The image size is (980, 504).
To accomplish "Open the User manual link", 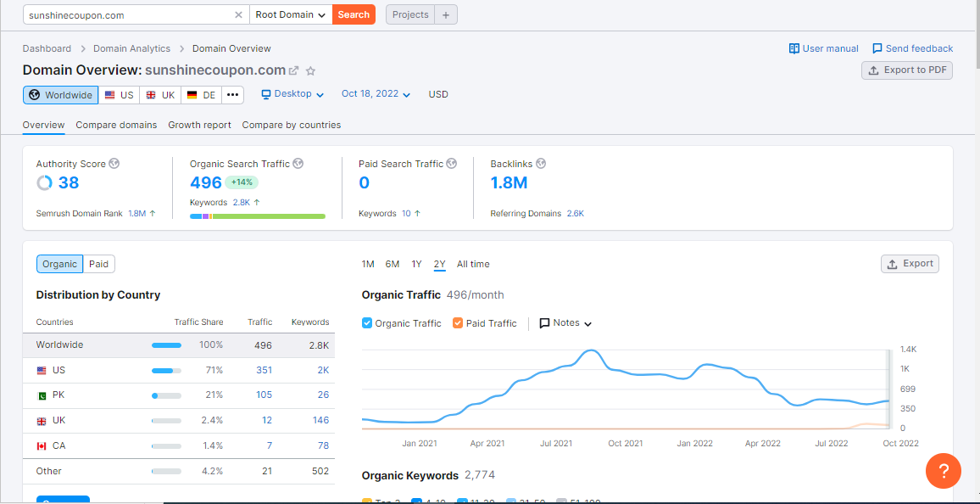I will click(x=823, y=48).
